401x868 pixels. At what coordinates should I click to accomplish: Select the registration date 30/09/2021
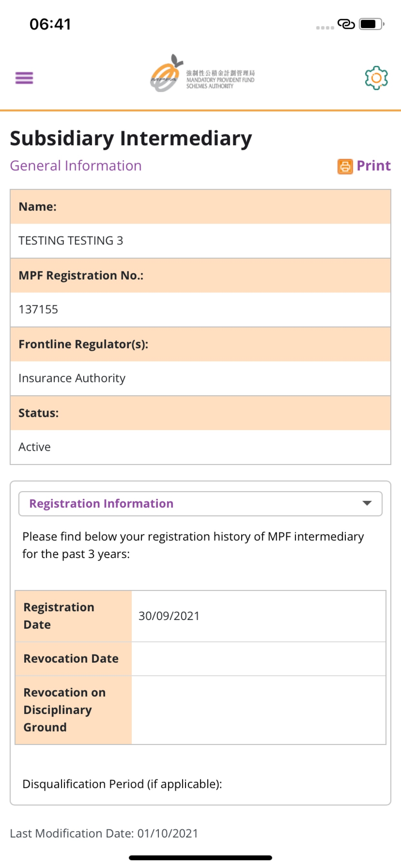tap(169, 616)
